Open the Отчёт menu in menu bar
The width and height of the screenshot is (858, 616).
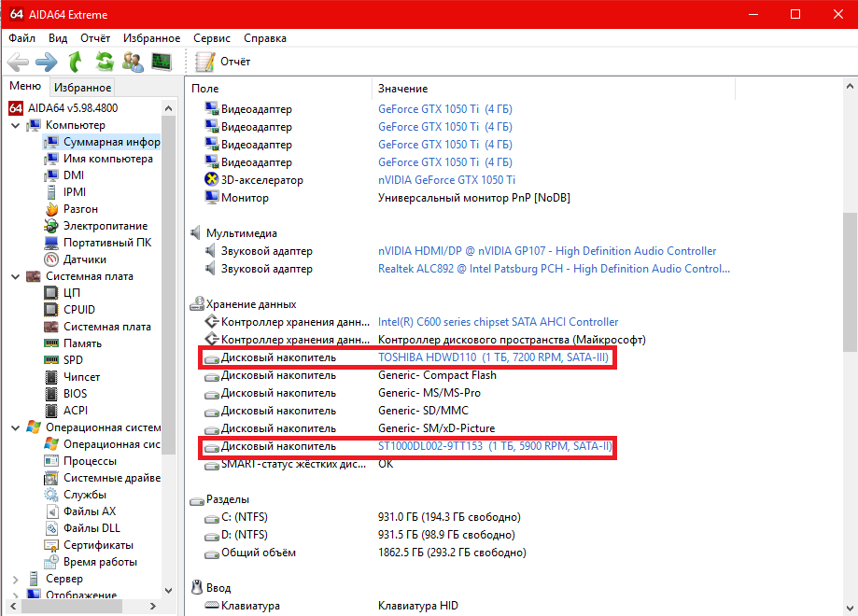[x=95, y=38]
